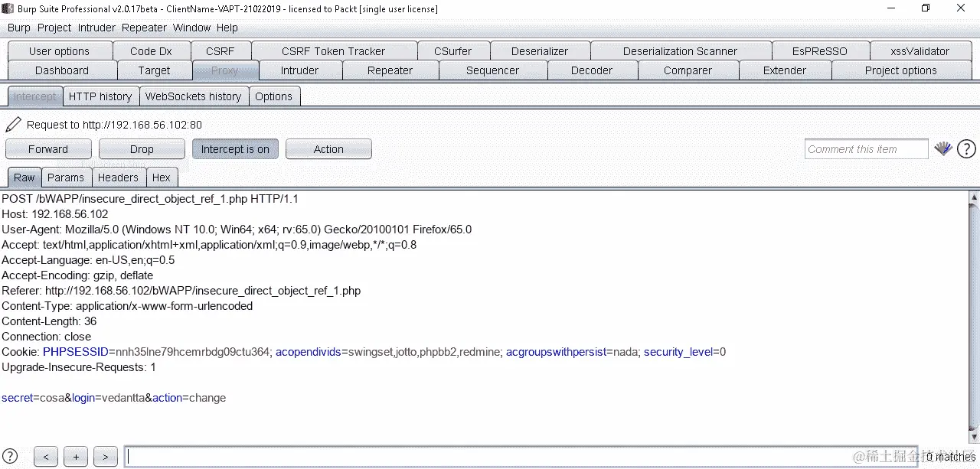Switch to the Params view tab

pyautogui.click(x=66, y=178)
